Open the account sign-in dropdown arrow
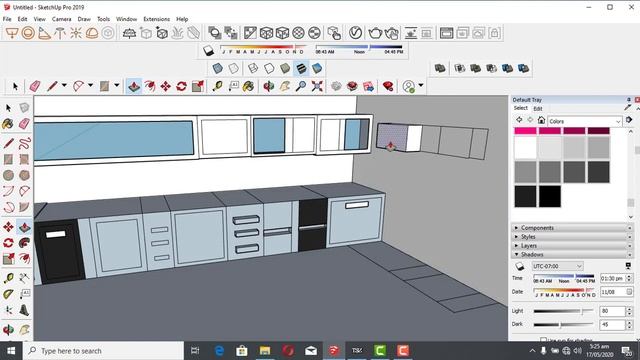The height and width of the screenshot is (360, 640). pyautogui.click(x=421, y=86)
